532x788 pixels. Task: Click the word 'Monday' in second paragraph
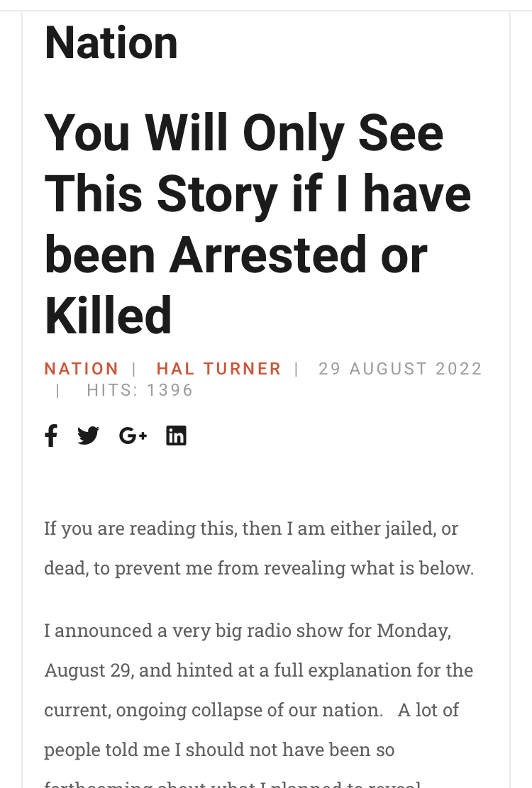pos(413,631)
